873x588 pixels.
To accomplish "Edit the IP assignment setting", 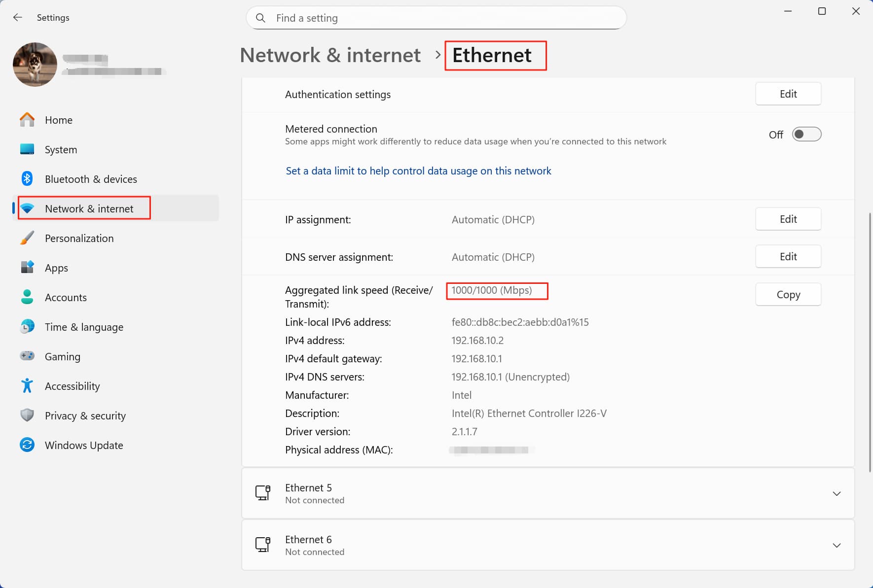I will (788, 219).
